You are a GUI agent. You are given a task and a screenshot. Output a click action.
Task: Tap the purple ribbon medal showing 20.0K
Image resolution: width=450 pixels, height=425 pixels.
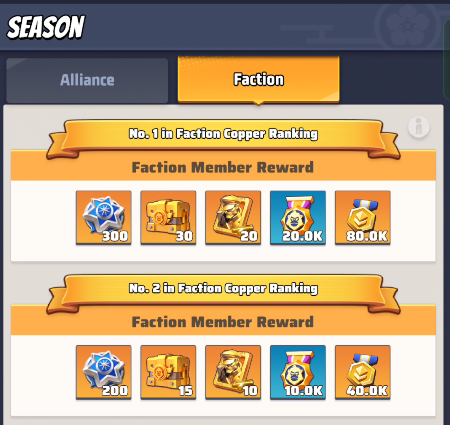pyautogui.click(x=298, y=218)
